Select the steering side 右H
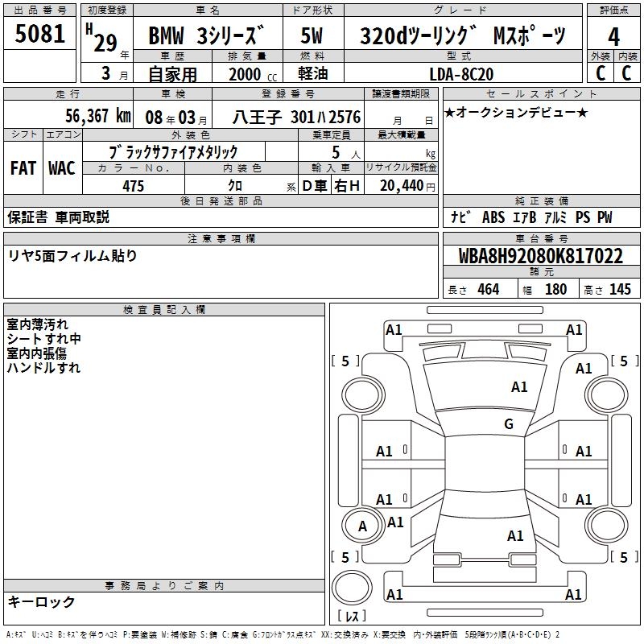The width and height of the screenshot is (644, 644). [347, 186]
